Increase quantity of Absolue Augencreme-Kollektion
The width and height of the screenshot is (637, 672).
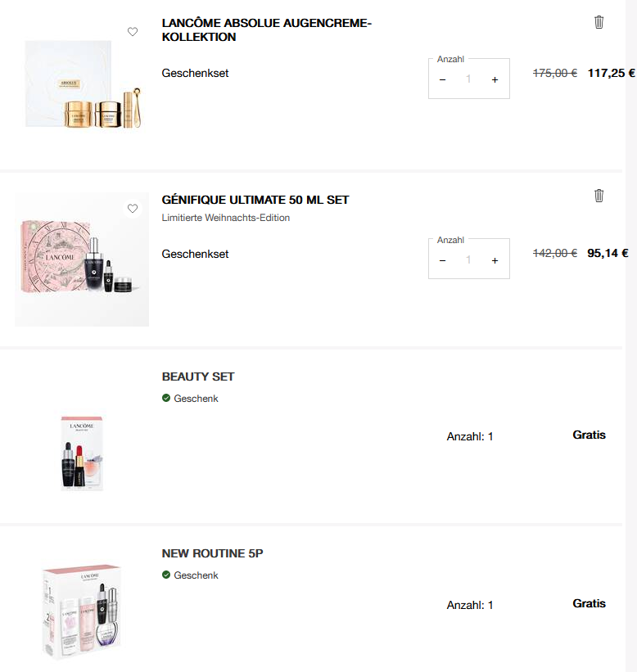tap(495, 79)
